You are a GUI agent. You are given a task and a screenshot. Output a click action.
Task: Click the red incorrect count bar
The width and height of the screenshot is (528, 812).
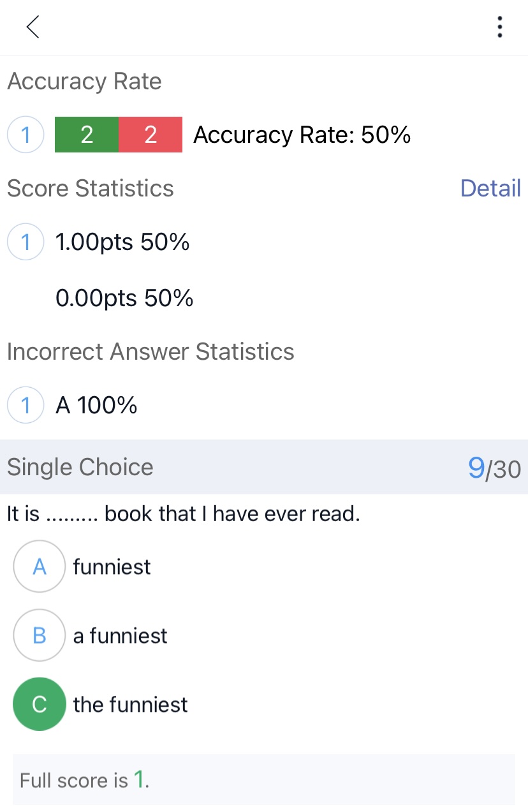coord(150,135)
